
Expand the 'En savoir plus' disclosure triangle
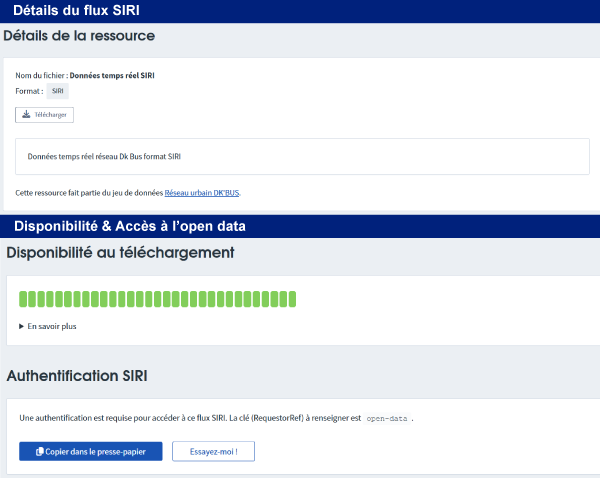(x=22, y=326)
